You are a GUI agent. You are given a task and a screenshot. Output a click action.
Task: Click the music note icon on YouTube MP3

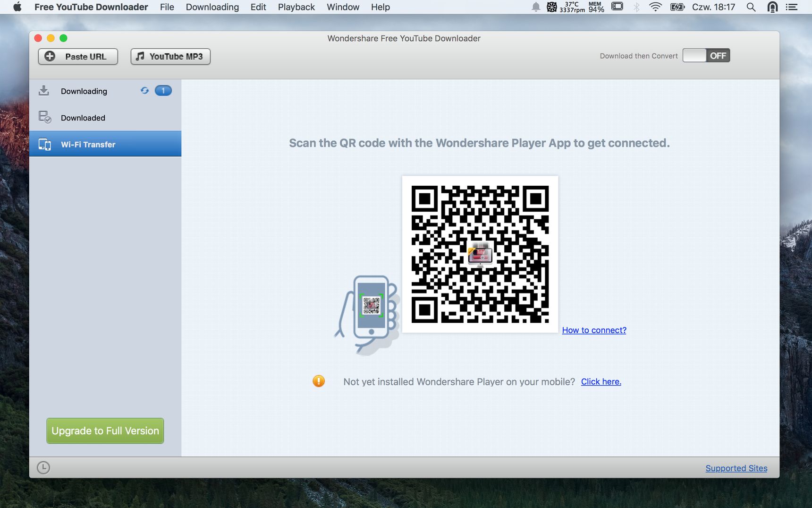[x=140, y=56]
